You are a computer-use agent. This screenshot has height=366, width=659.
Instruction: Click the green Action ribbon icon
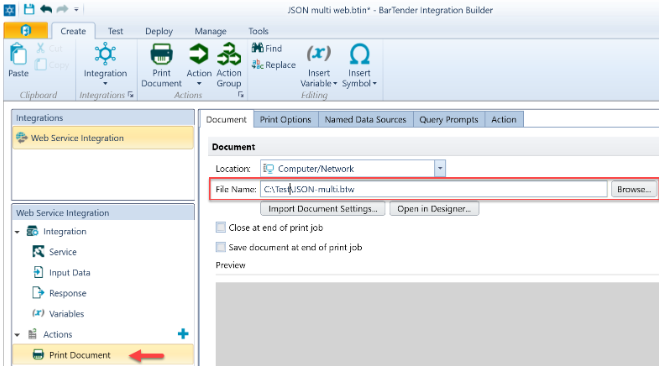tap(198, 54)
